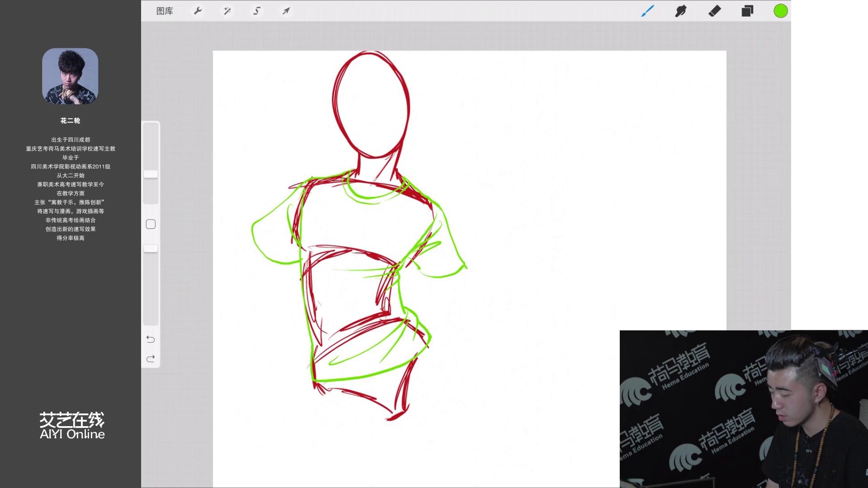Viewport: 868px width, 488px height.
Task: Tap the square modify button in sidebar
Action: (x=151, y=224)
